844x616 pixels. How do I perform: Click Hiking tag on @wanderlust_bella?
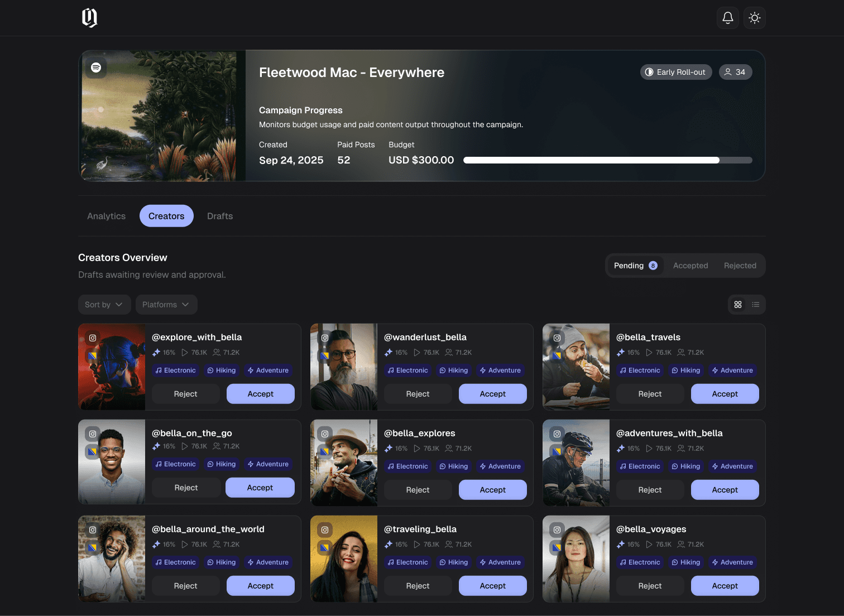click(x=454, y=370)
